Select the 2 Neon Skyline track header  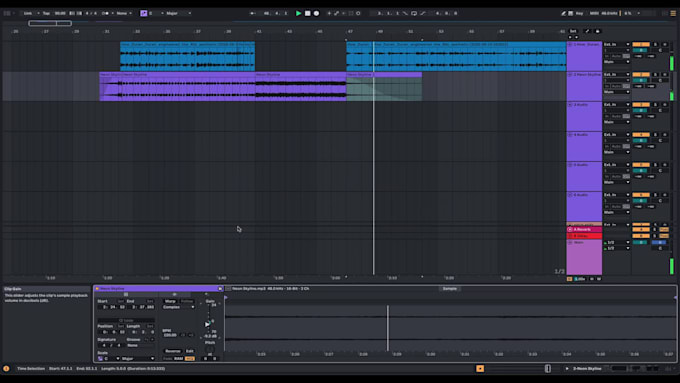(584, 86)
